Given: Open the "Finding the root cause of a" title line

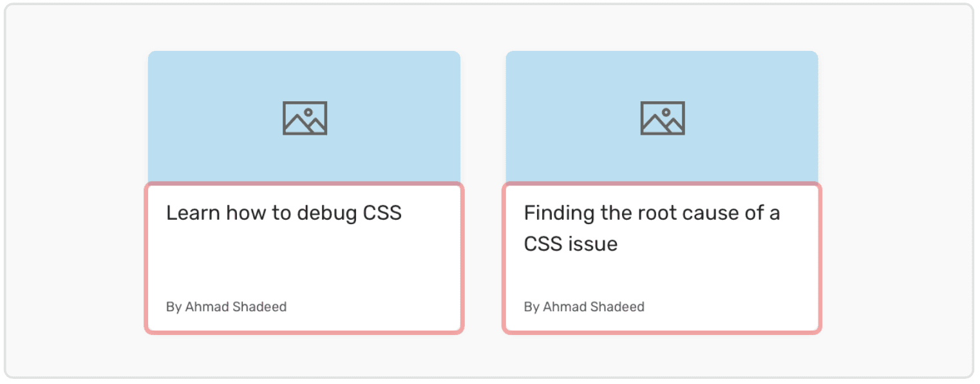Looking at the screenshot, I should 652,213.
